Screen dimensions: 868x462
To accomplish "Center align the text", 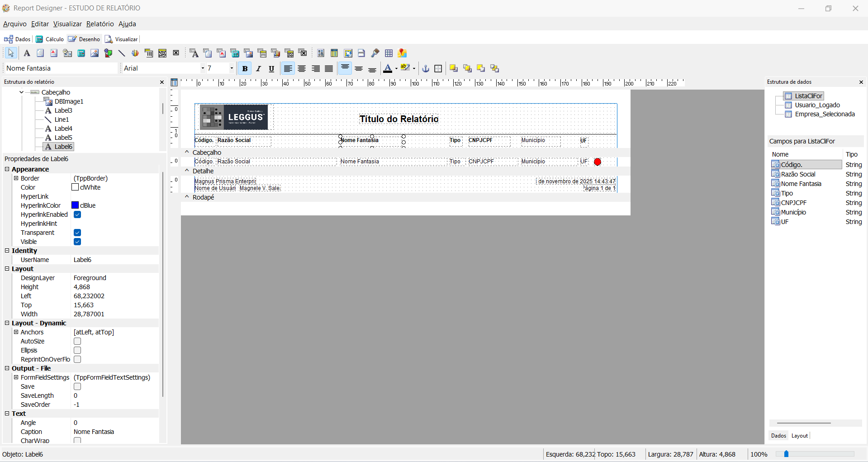I will click(x=302, y=69).
